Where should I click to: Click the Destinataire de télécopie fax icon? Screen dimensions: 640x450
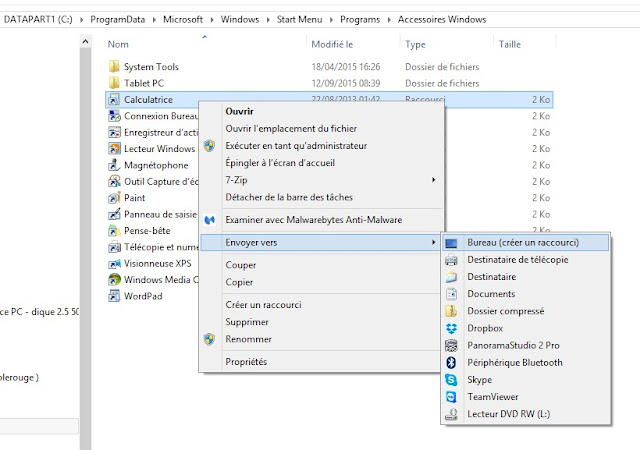pyautogui.click(x=451, y=260)
